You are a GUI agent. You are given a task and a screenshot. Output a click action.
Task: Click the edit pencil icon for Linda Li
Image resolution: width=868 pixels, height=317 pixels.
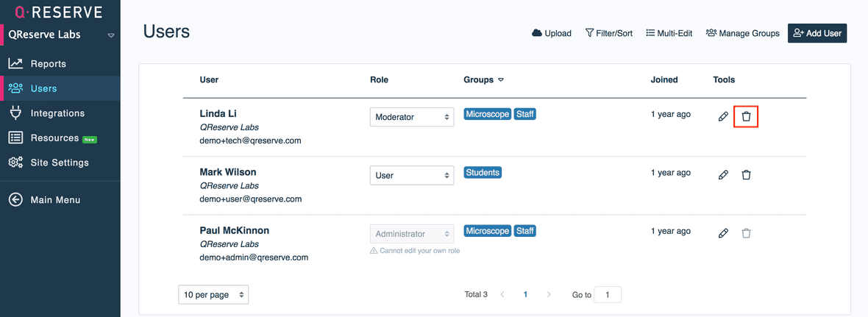point(723,116)
